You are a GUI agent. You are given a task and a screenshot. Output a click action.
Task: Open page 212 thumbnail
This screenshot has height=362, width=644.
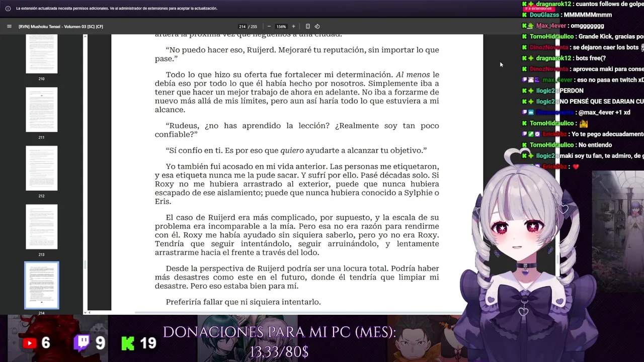click(x=42, y=168)
